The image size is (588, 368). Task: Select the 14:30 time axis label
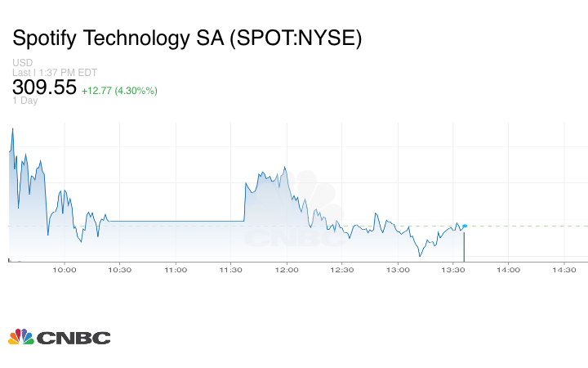(x=564, y=270)
